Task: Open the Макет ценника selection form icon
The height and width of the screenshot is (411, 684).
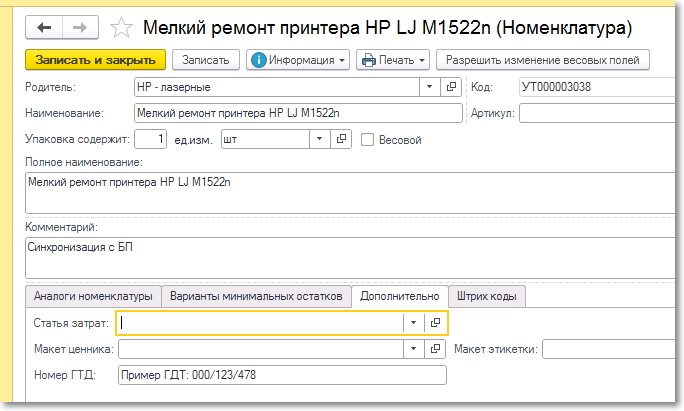Action: click(x=435, y=349)
